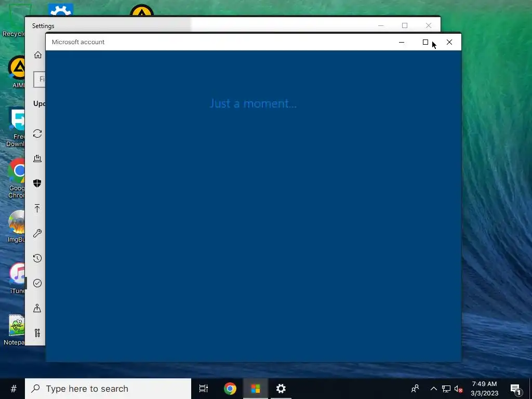Minimize the Microsoft account window
This screenshot has height=399, width=532.
pos(402,42)
